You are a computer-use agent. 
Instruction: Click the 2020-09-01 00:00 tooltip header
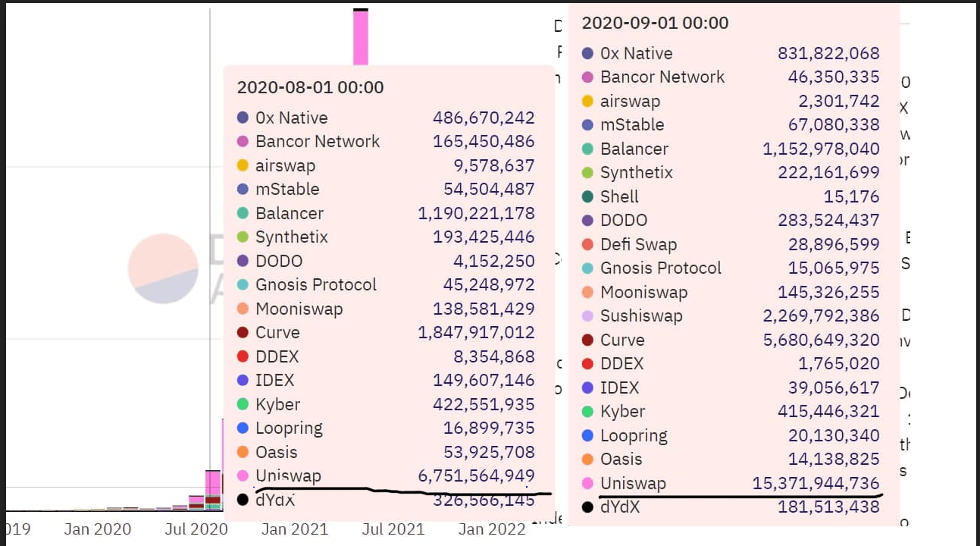[x=655, y=23]
